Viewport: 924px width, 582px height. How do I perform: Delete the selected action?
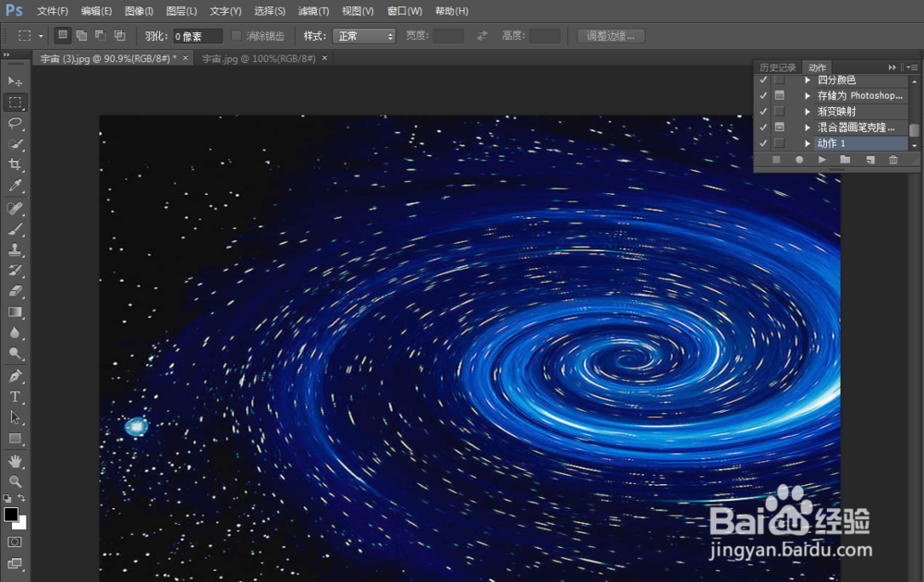click(894, 160)
